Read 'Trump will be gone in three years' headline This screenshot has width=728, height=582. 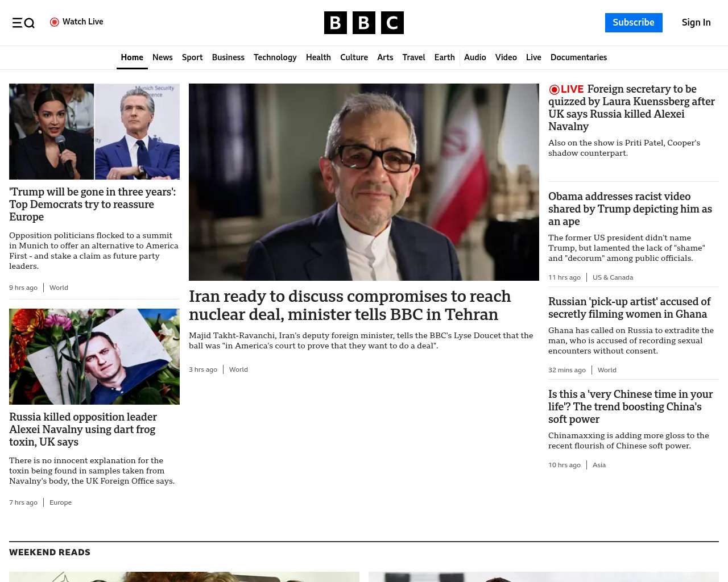pyautogui.click(x=93, y=205)
